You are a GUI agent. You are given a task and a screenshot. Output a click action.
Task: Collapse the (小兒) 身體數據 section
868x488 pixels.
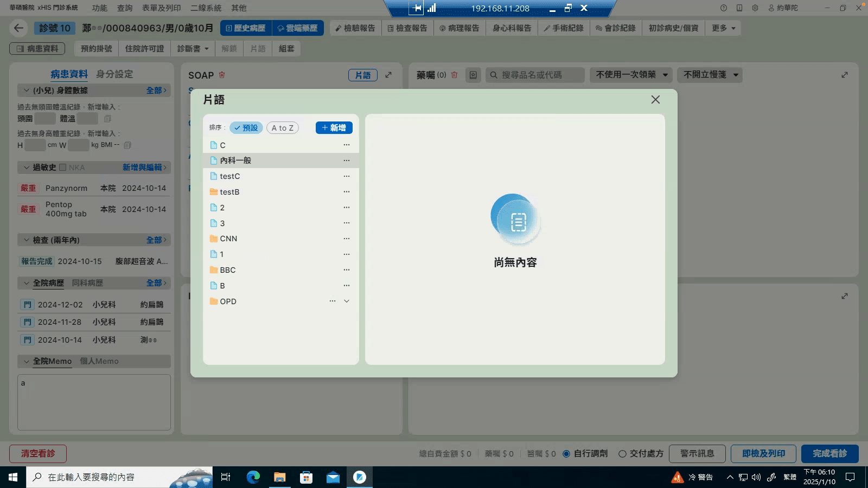point(27,91)
